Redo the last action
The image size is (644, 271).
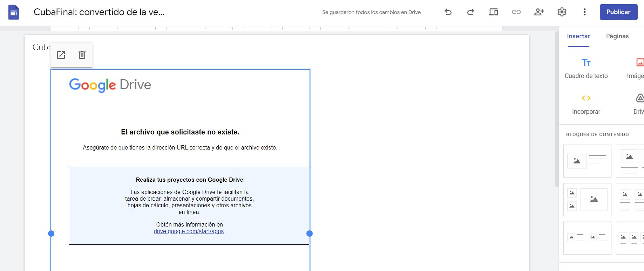pos(470,12)
